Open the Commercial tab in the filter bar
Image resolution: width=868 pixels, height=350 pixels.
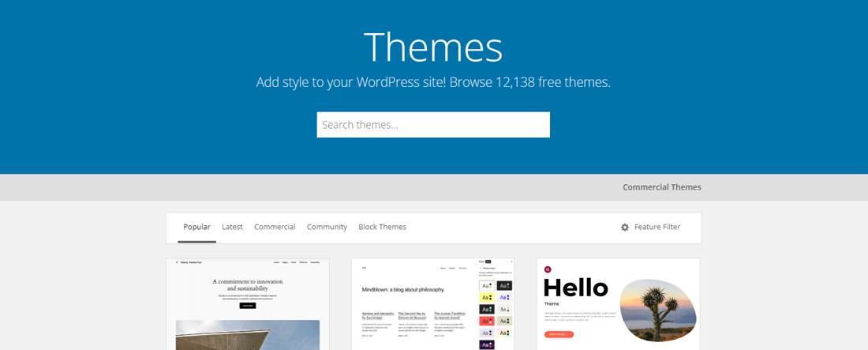click(275, 227)
